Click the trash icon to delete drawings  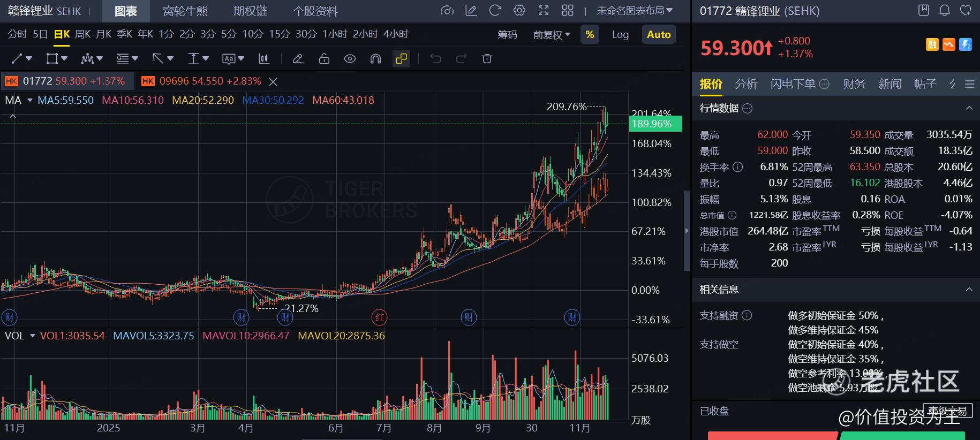[487, 59]
